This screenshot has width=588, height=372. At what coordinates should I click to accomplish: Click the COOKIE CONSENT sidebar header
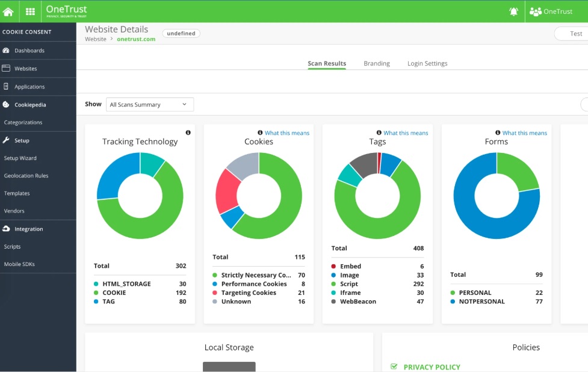point(27,32)
